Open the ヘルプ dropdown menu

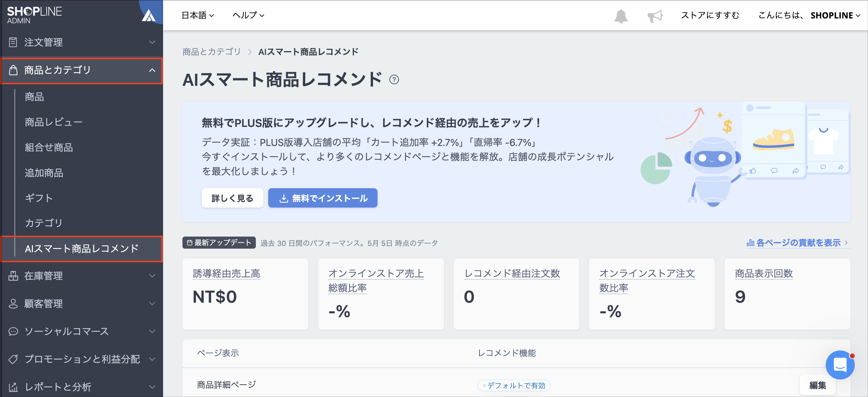[248, 15]
